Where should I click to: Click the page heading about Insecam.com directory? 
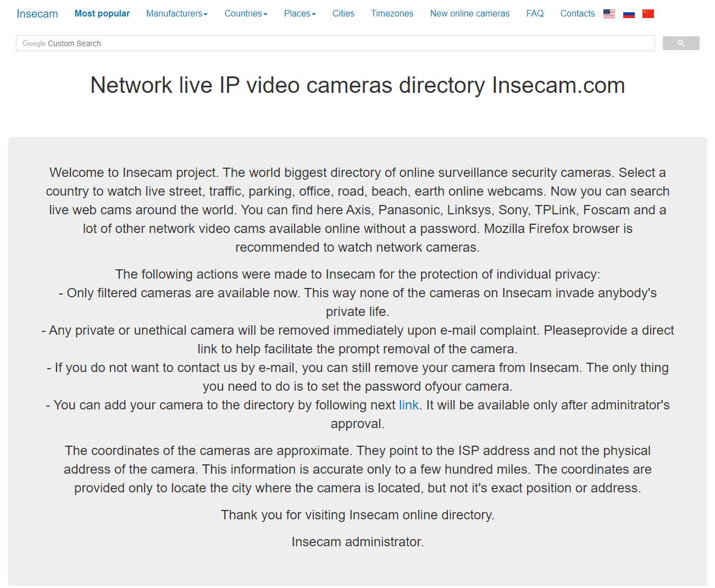pos(357,86)
